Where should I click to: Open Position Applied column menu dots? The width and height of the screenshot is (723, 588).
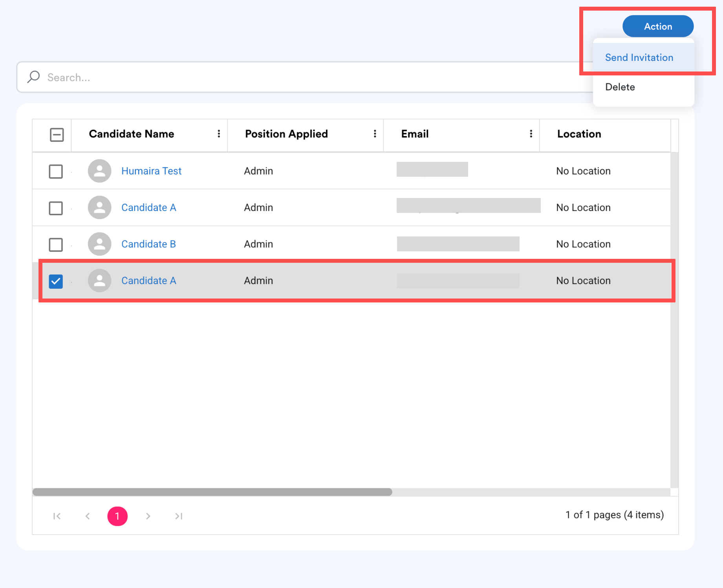coord(375,134)
